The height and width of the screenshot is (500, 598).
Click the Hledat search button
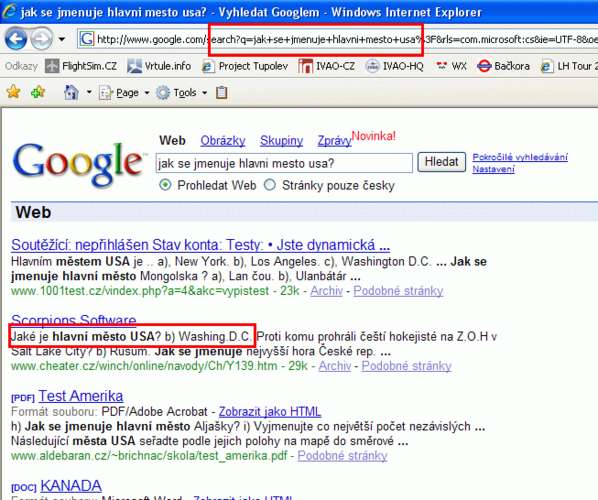coord(442,162)
